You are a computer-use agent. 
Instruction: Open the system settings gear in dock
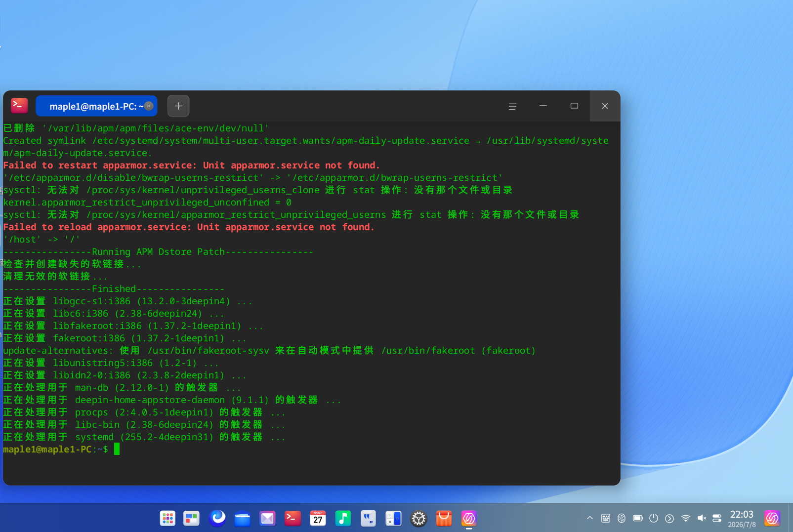point(418,518)
